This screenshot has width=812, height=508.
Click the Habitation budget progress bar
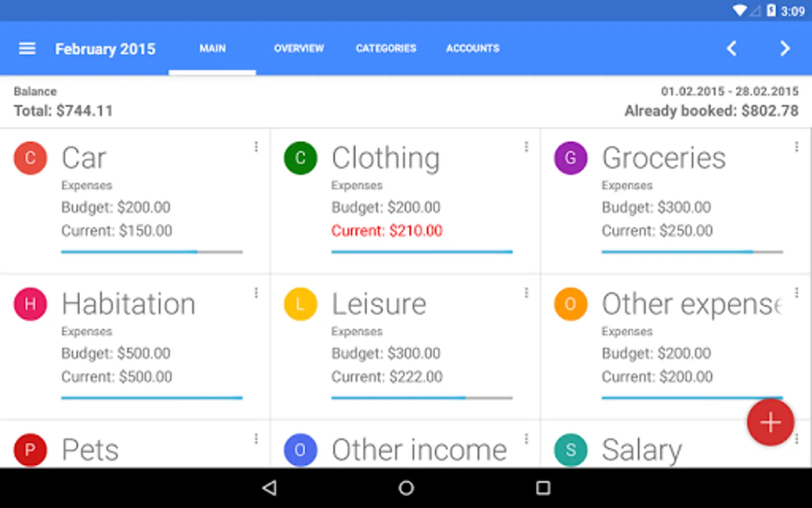click(152, 398)
